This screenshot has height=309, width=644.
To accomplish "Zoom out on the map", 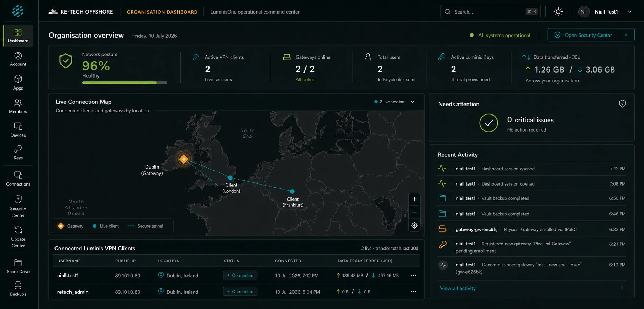I will (414, 212).
